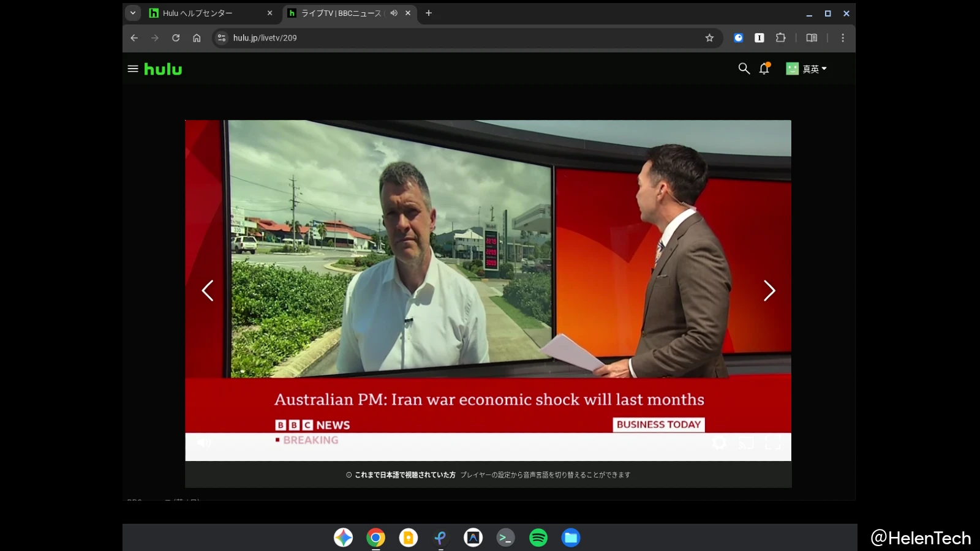Open the Files app from the shelf
The image size is (980, 551).
pyautogui.click(x=570, y=538)
